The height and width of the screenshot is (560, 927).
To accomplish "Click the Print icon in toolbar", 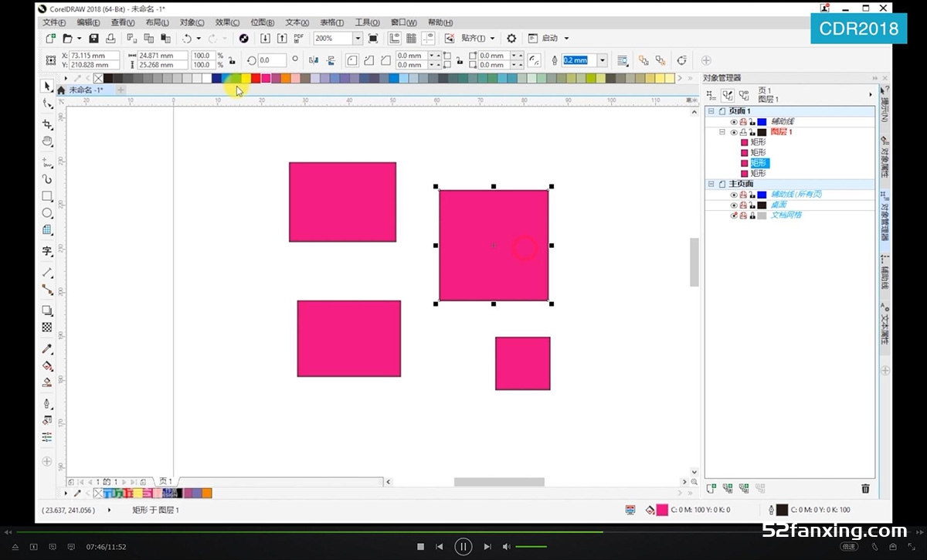I will (110, 38).
